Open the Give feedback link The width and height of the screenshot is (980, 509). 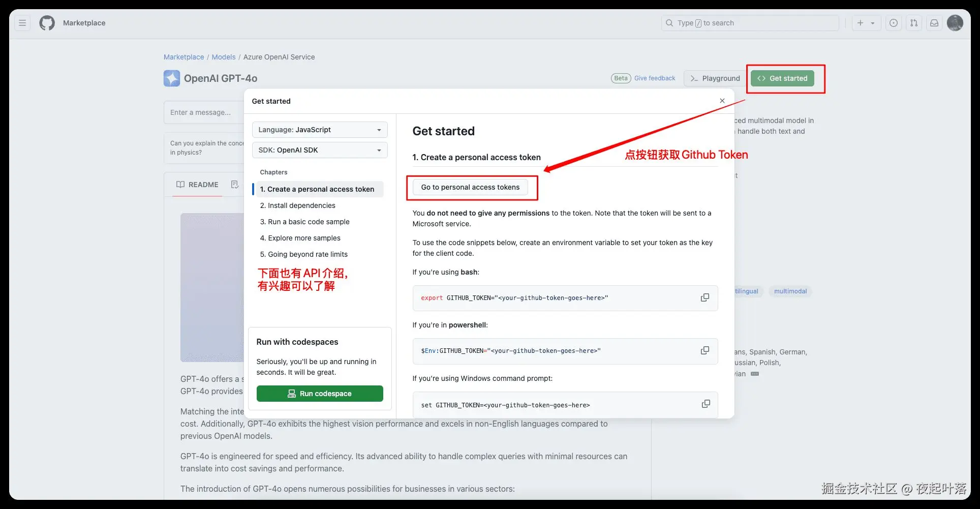tap(655, 78)
